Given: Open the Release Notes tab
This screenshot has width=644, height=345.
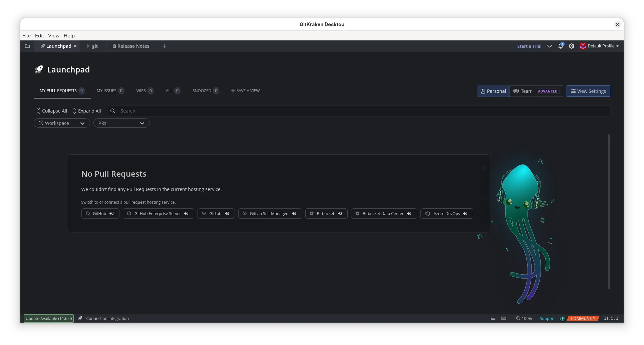Looking at the screenshot, I should coord(131,46).
